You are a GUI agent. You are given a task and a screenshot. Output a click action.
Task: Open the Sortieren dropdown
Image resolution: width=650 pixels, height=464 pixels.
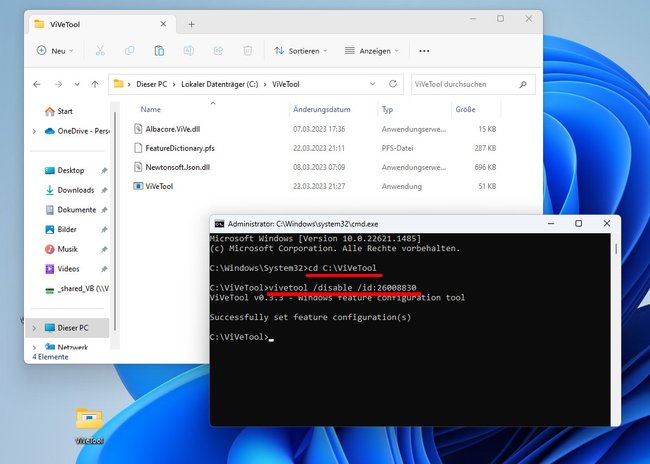coord(301,51)
